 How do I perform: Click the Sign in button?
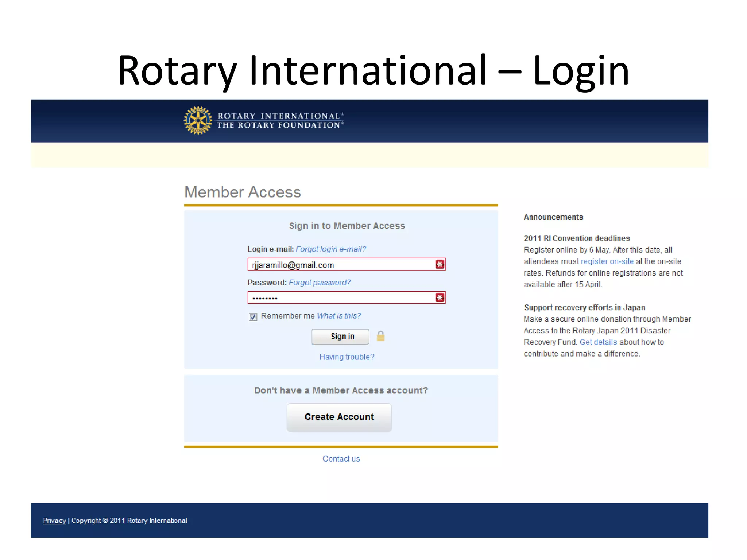click(340, 337)
